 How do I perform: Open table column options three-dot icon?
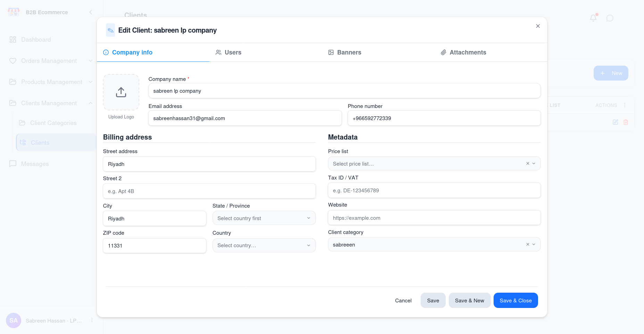pyautogui.click(x=625, y=105)
